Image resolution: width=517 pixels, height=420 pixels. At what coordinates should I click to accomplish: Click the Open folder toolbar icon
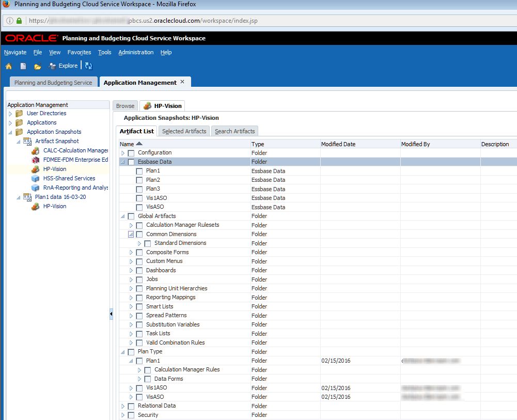click(x=38, y=66)
